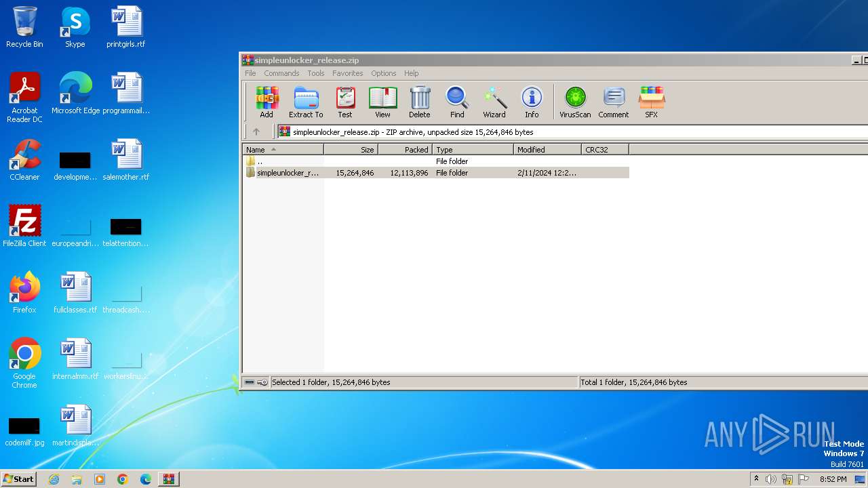Click the Delete trash bin icon

(420, 102)
